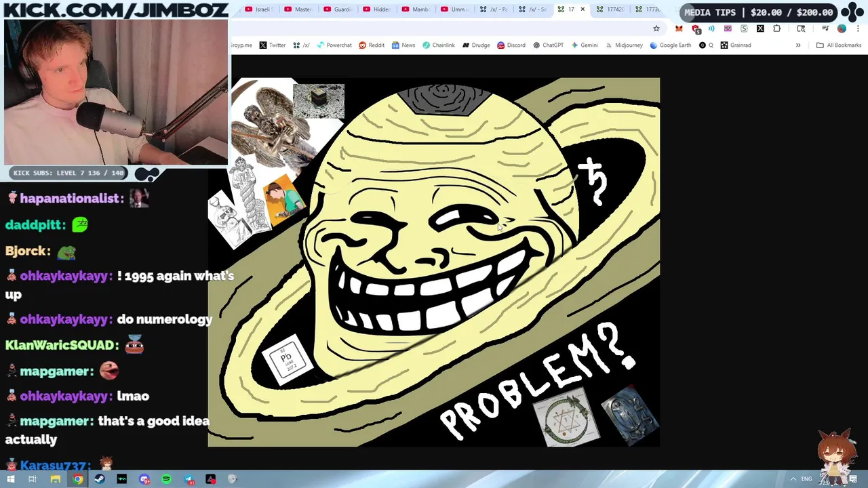
Task: Show hidden system tray icons
Action: pyautogui.click(x=793, y=479)
